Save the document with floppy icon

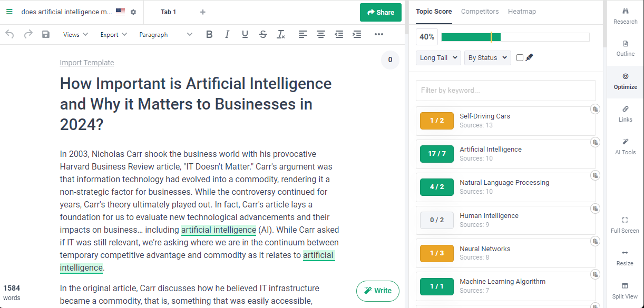46,34
